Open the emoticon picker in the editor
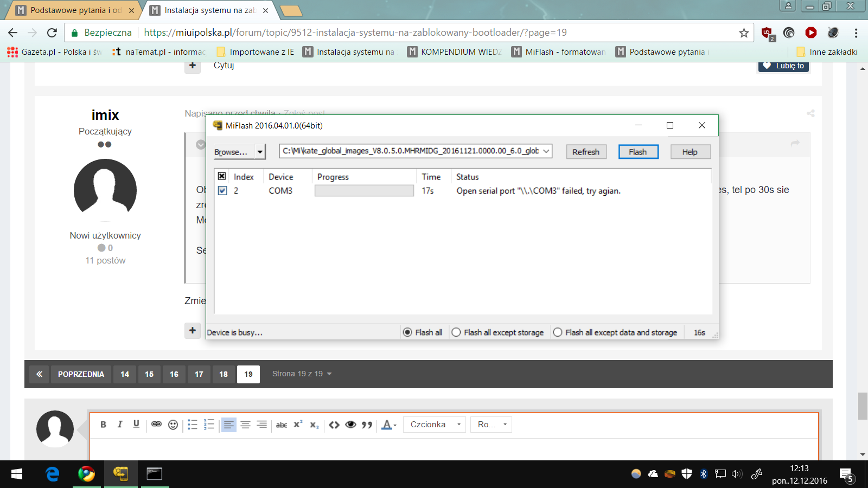Screen dimensions: 868x488 [173, 425]
